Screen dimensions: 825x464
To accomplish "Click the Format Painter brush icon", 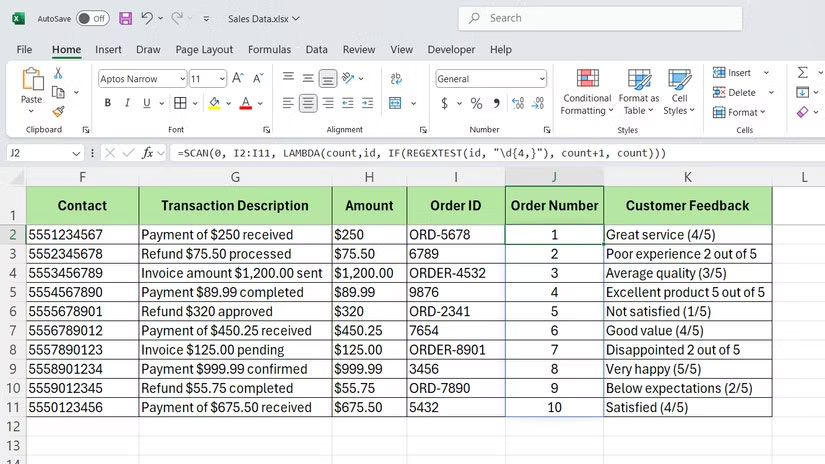I will click(58, 112).
